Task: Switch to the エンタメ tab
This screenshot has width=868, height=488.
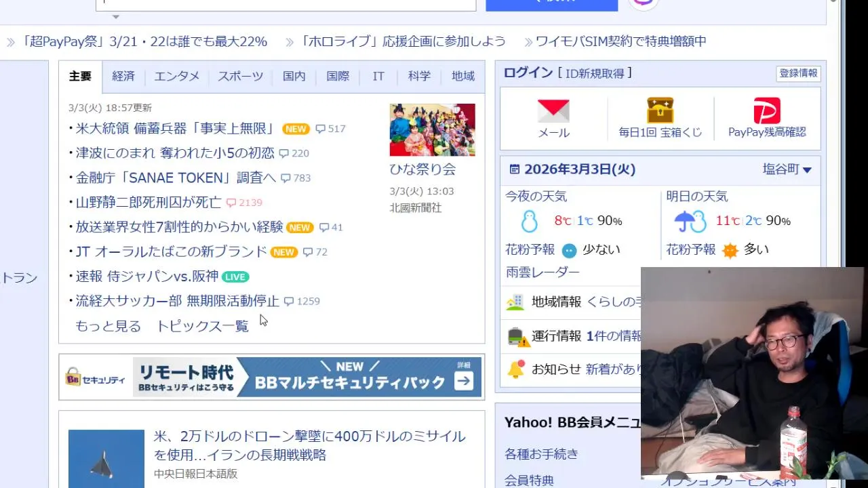Action: point(177,77)
